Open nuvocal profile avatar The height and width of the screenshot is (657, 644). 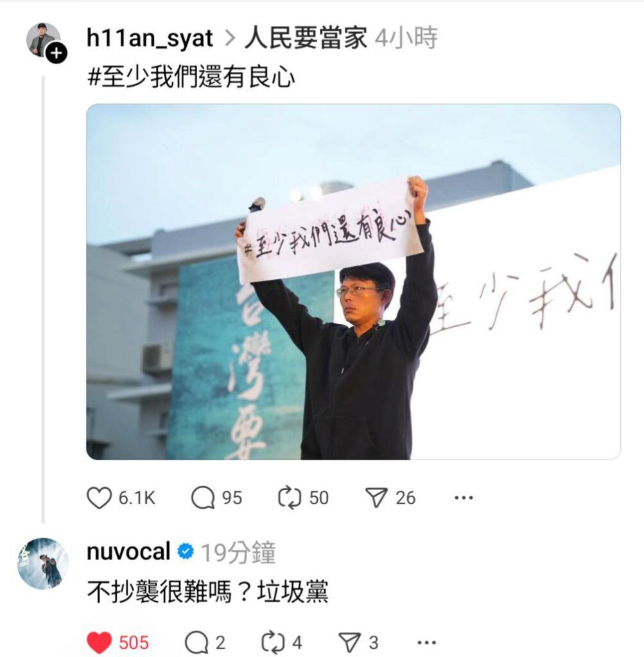43,563
